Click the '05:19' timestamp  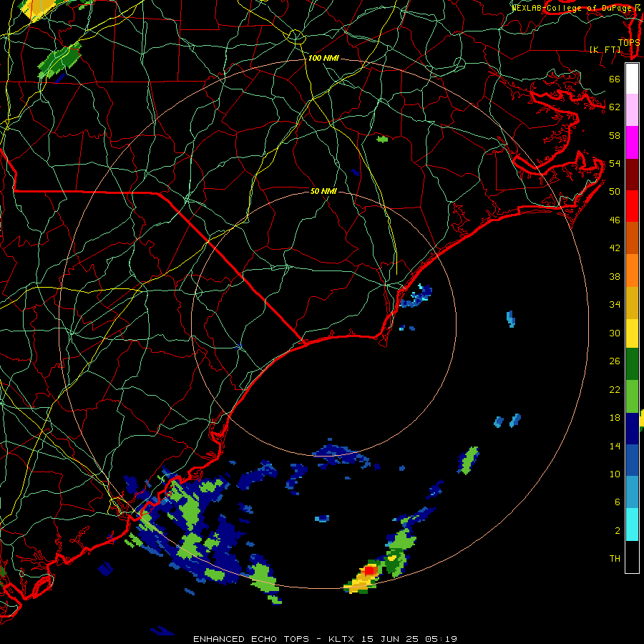[441, 639]
